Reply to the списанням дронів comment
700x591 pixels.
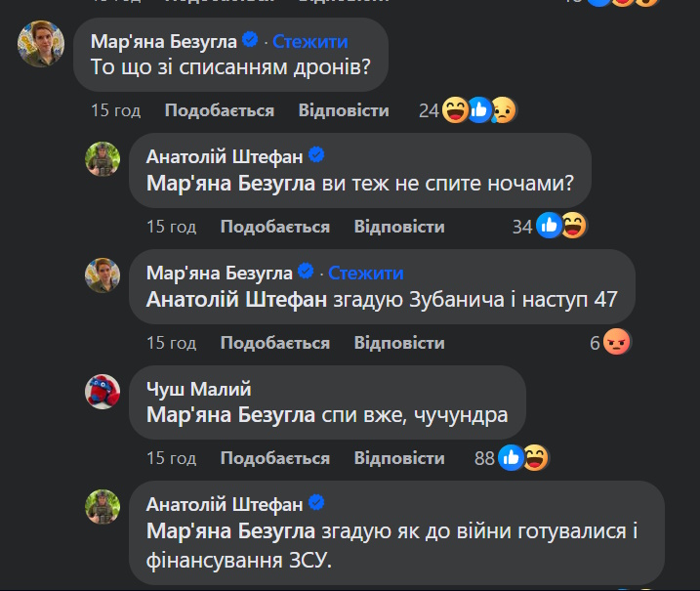pyautogui.click(x=343, y=110)
